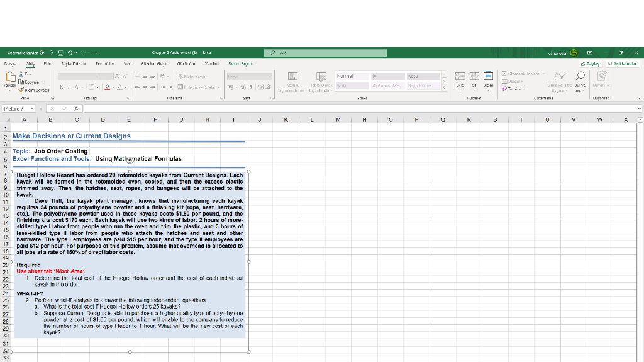Click the increase font size icon
This screenshot has height=362, width=644.
[x=118, y=76]
